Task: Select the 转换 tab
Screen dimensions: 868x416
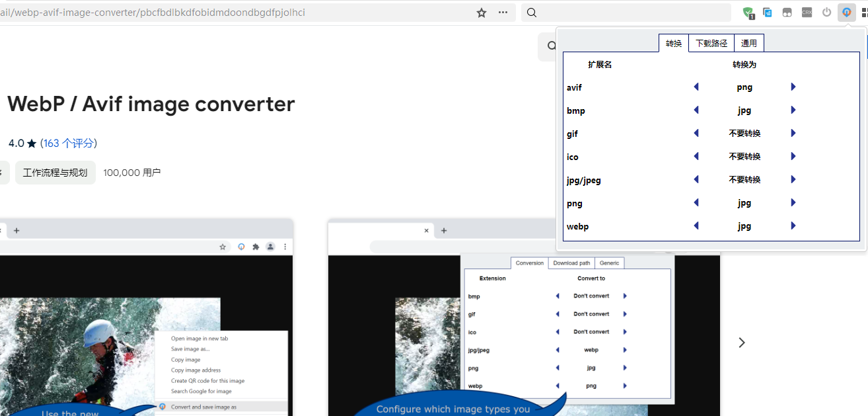Action: point(674,44)
